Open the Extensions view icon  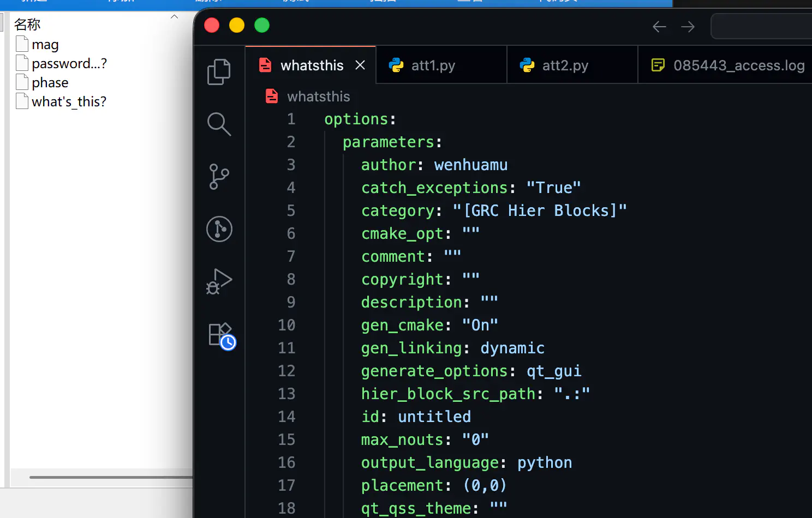tap(221, 335)
